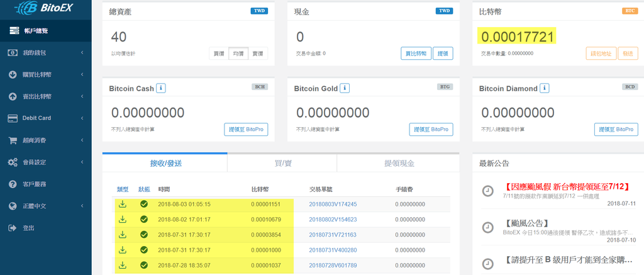Switch to 買/賣 tab
The height and width of the screenshot is (275, 644).
point(282,163)
